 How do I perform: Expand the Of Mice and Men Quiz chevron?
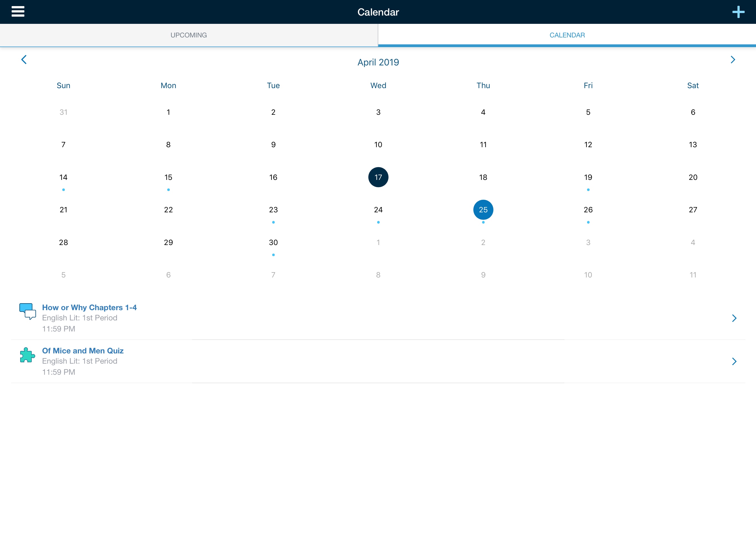click(734, 361)
